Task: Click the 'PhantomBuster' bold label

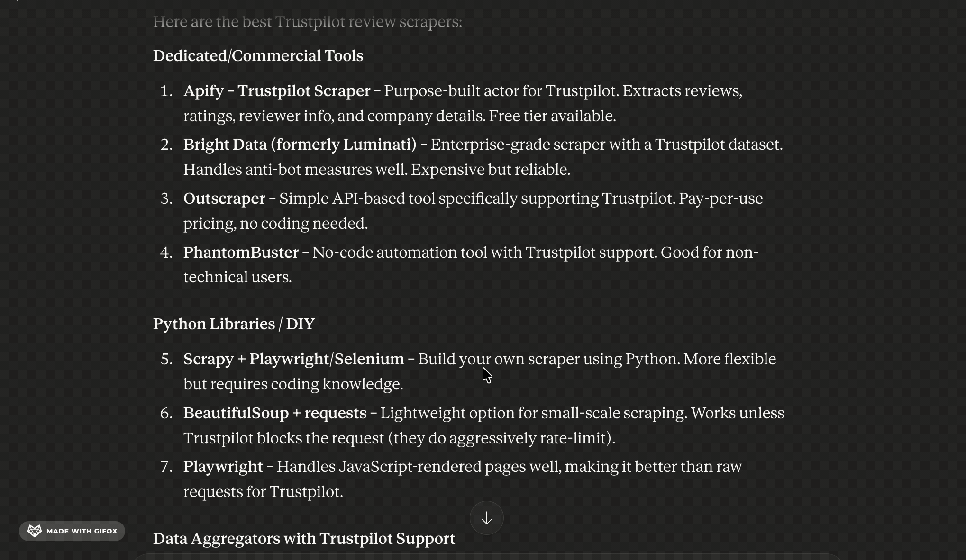Action: point(242,253)
